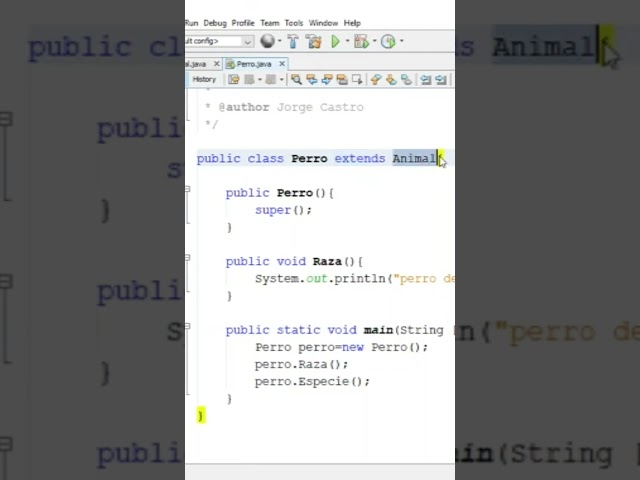
Task: Click the web browser globe icon
Action: [267, 41]
